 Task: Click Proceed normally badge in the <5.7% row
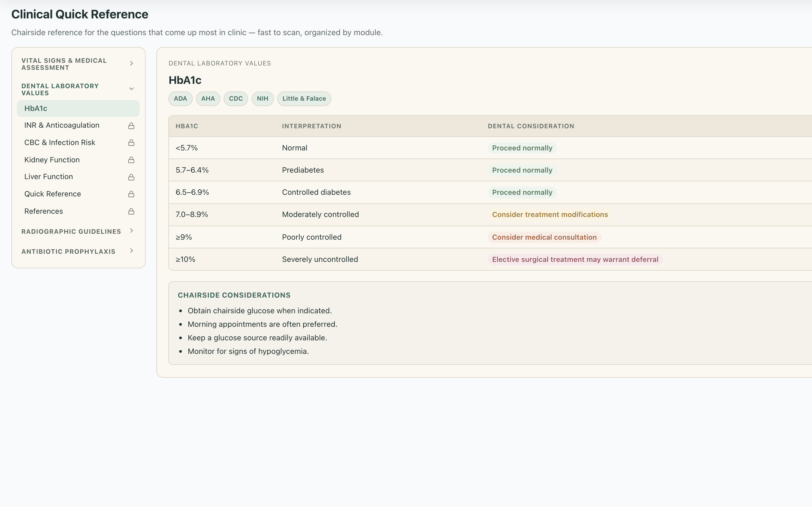[522, 148]
